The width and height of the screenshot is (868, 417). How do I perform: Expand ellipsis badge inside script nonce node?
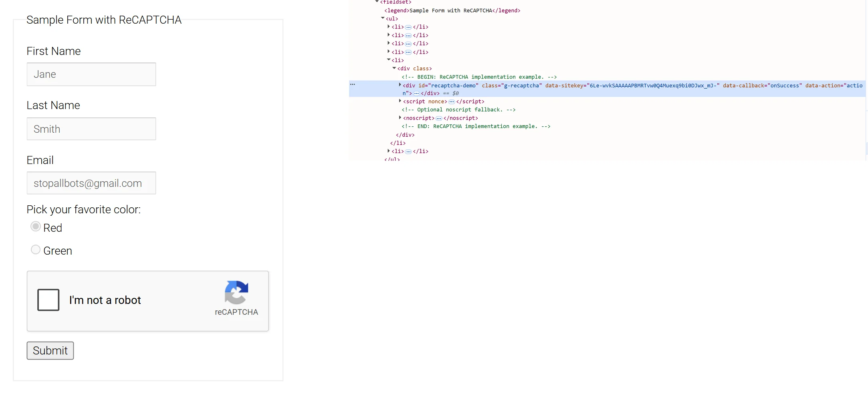pyautogui.click(x=452, y=102)
